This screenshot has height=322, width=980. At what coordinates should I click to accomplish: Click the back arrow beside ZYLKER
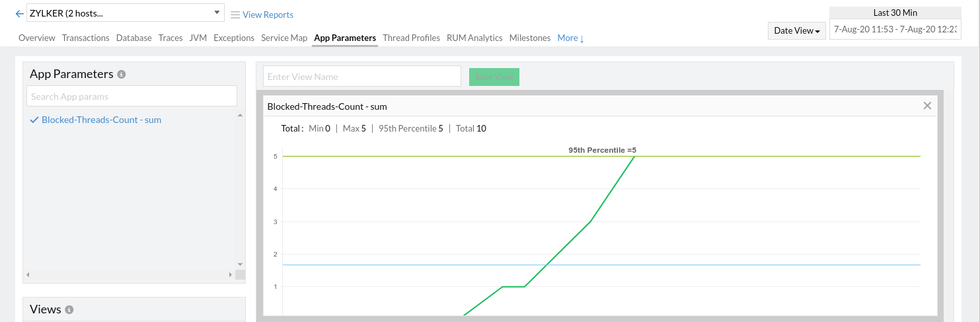tap(19, 13)
